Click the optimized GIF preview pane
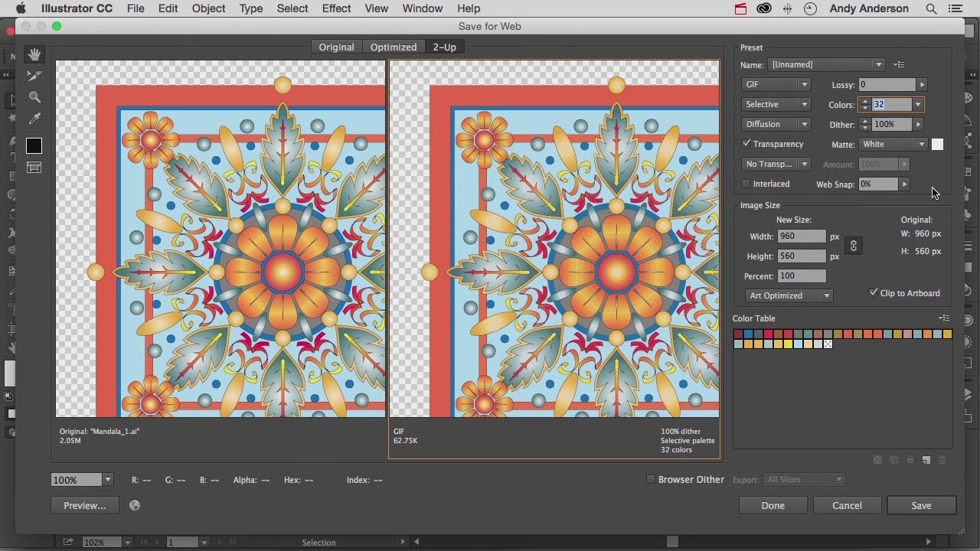Viewport: 980px width, 551px height. click(x=554, y=239)
